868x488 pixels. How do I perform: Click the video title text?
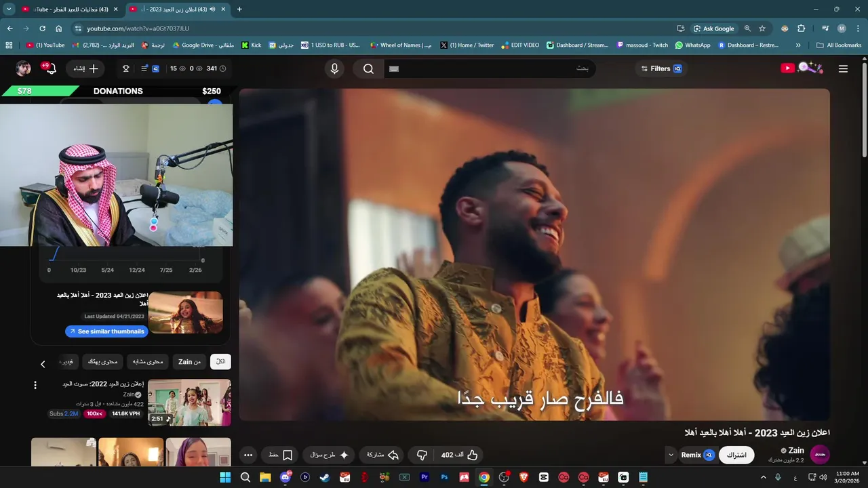[x=757, y=432]
